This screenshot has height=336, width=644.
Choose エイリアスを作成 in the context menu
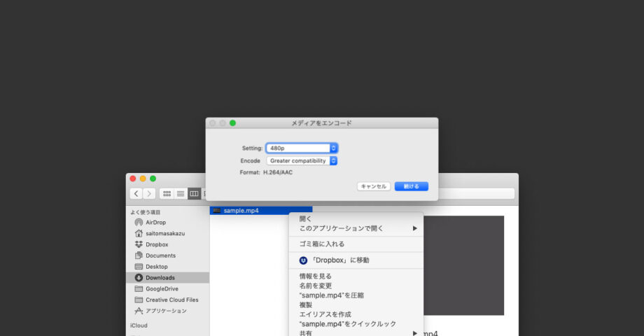(x=356, y=314)
